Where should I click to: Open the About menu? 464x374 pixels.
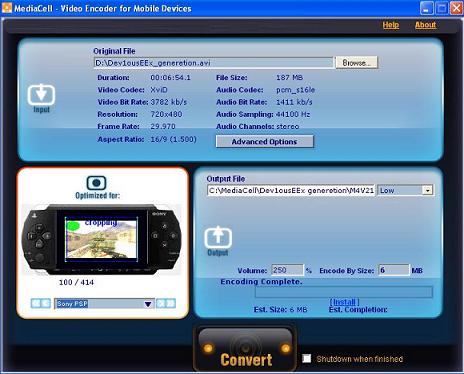pyautogui.click(x=425, y=25)
